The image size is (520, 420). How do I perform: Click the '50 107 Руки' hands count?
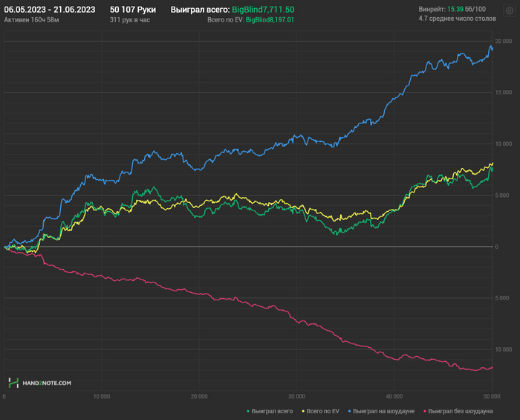tap(133, 10)
